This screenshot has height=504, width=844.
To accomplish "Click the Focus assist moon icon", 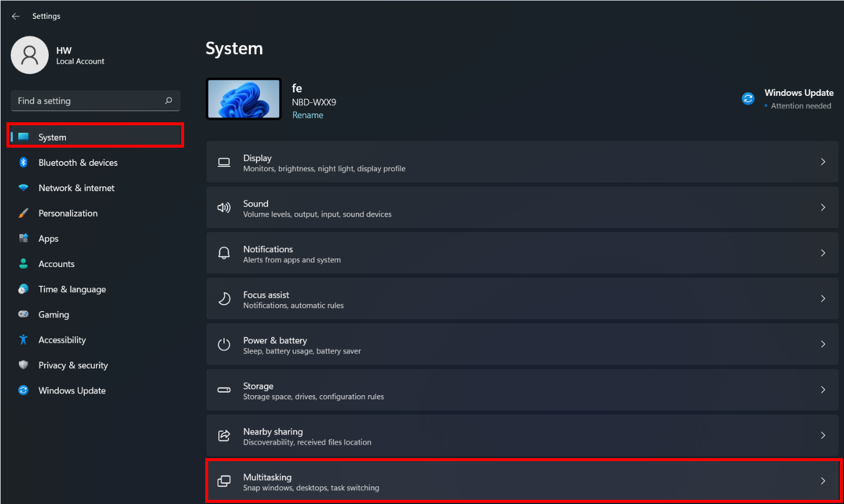I will coord(224,299).
